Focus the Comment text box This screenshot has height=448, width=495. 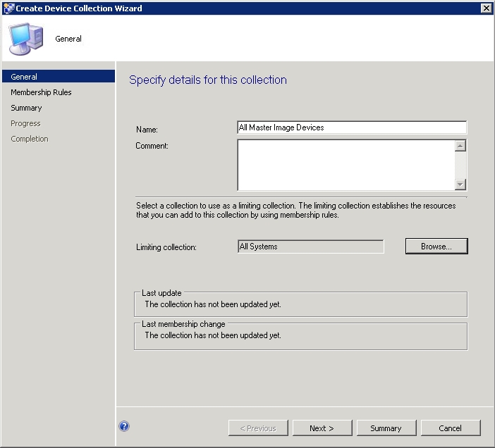click(x=346, y=165)
